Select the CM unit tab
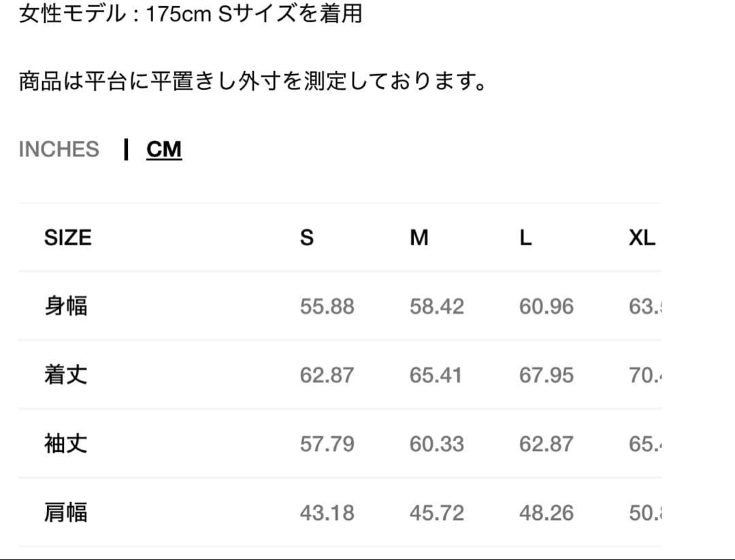The image size is (735, 560). point(164,149)
